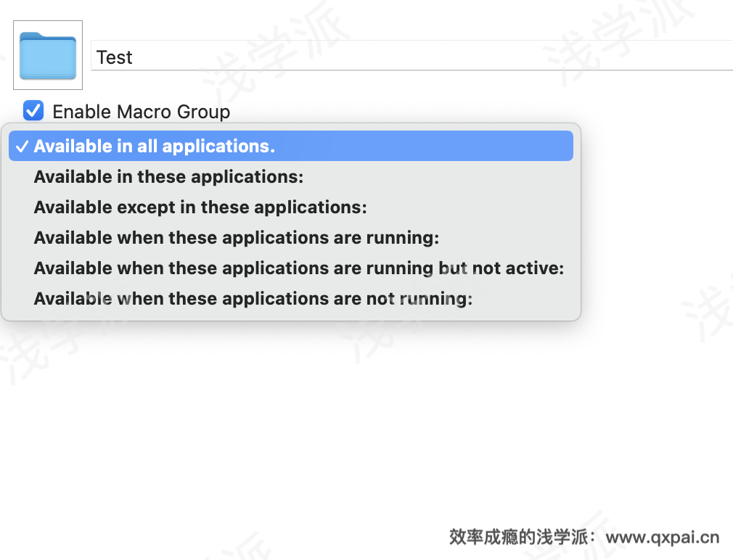Click the blue folder group icon
This screenshot has height=560, width=733.
coord(48,56)
